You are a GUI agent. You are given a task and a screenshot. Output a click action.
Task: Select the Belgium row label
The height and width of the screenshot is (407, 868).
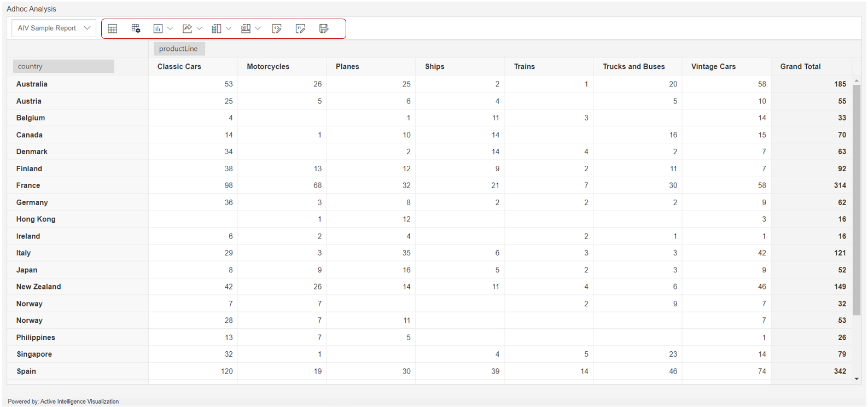(x=31, y=118)
